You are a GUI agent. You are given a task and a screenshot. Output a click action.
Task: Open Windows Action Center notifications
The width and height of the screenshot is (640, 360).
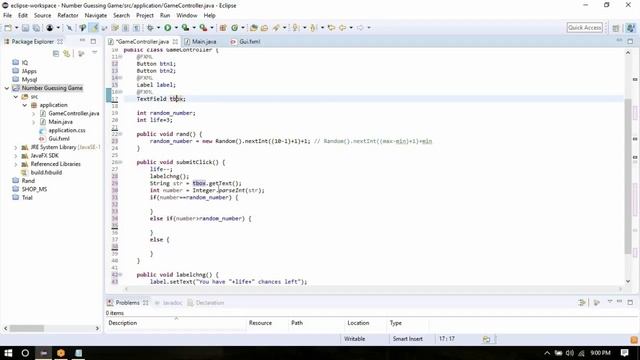pos(624,353)
